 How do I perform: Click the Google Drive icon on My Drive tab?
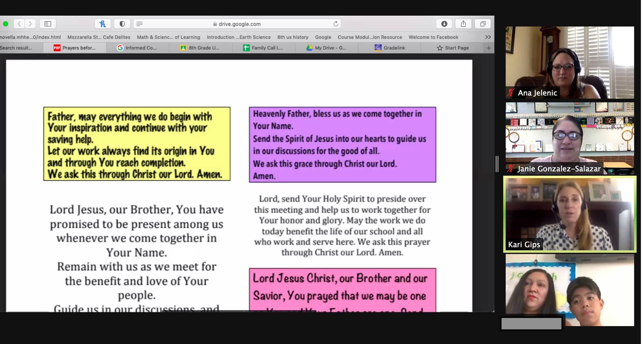coord(309,48)
